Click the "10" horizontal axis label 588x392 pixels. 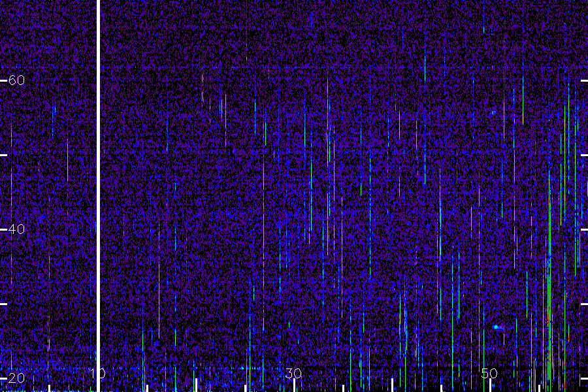tap(98, 373)
